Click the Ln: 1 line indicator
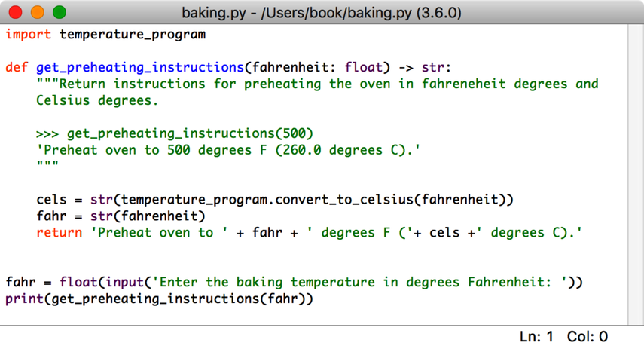This screenshot has width=644, height=346. pyautogui.click(x=536, y=336)
